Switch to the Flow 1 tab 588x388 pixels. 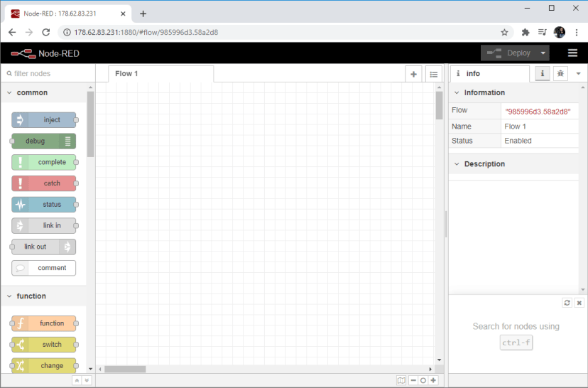[x=127, y=74]
